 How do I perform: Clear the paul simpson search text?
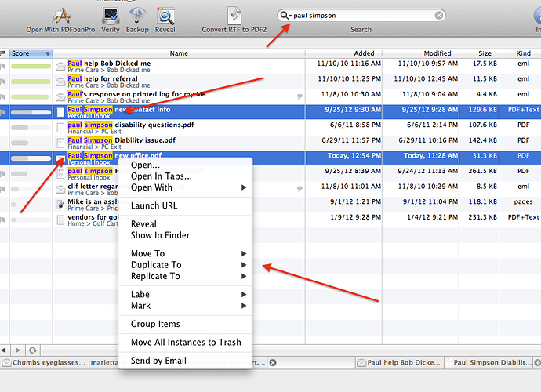click(438, 16)
